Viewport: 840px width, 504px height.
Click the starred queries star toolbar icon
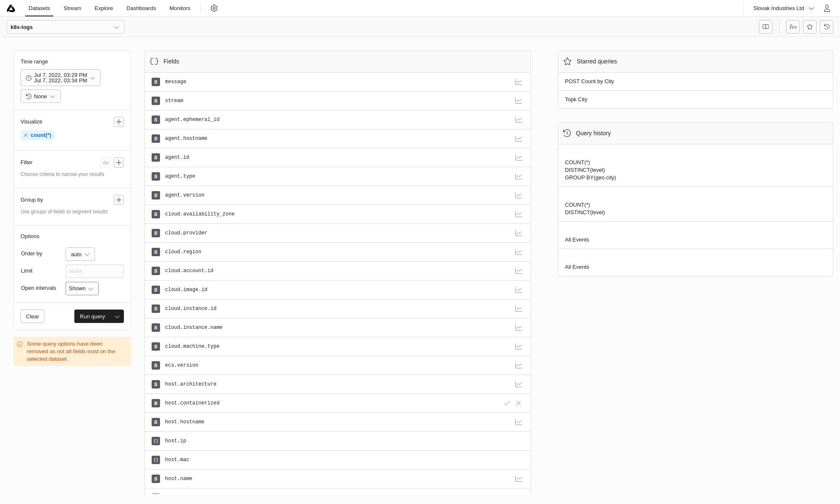coord(810,27)
